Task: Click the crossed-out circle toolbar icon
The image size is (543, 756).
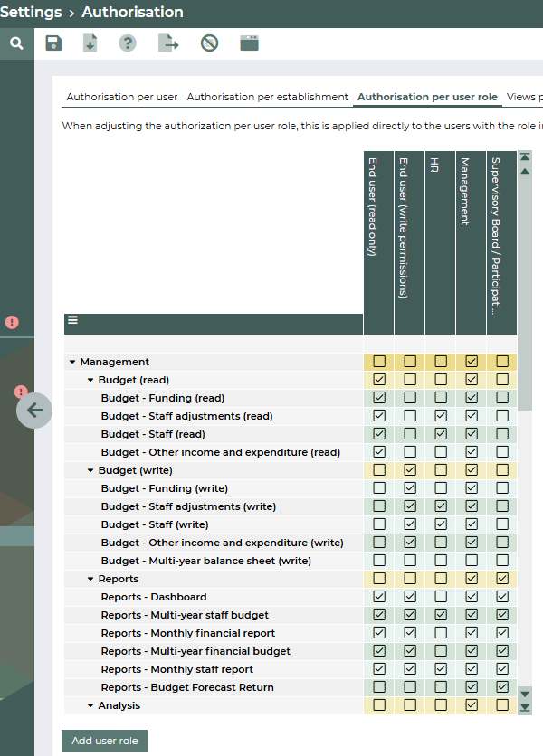Action: pyautogui.click(x=209, y=43)
